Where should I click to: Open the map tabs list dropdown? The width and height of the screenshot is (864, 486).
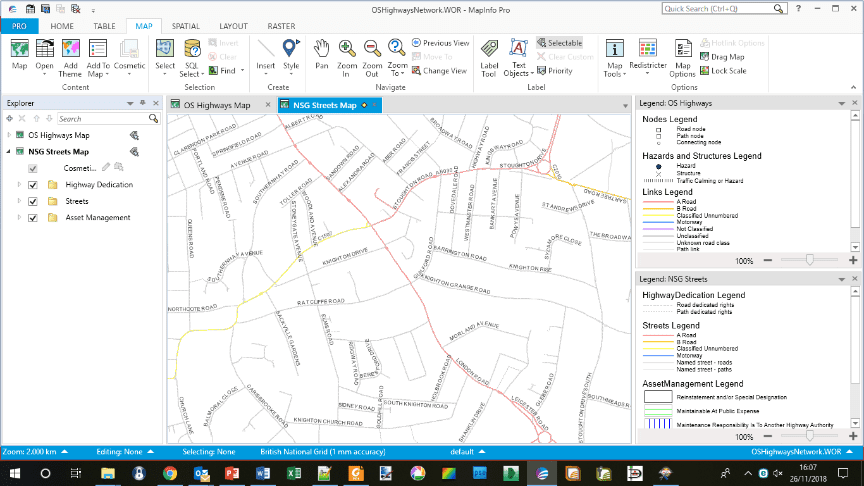pos(625,106)
